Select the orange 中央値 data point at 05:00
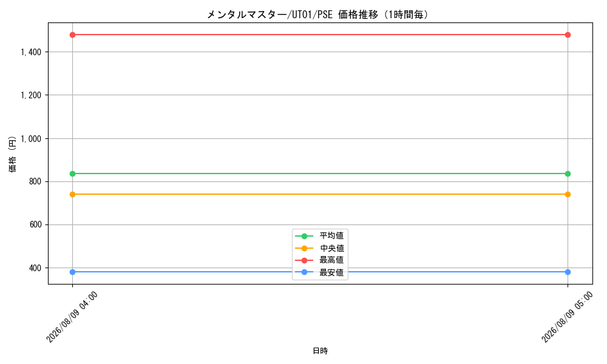Viewport: 607px width, 364px height. [x=568, y=194]
